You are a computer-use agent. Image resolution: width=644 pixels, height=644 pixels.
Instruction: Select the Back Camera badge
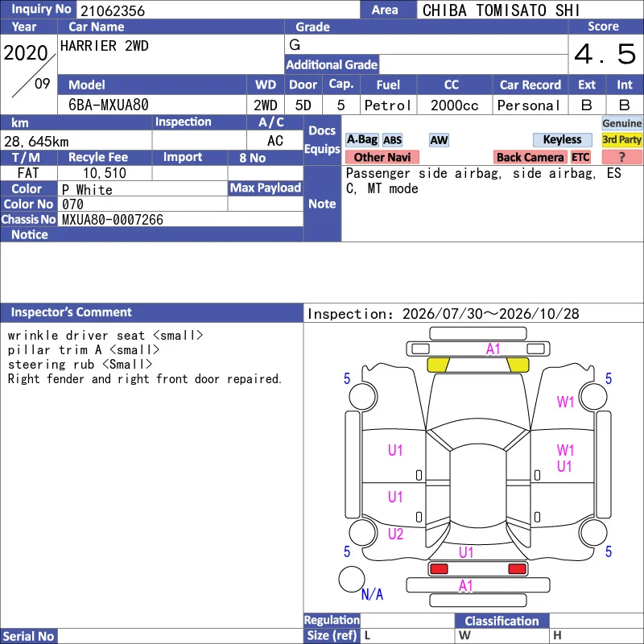click(530, 157)
